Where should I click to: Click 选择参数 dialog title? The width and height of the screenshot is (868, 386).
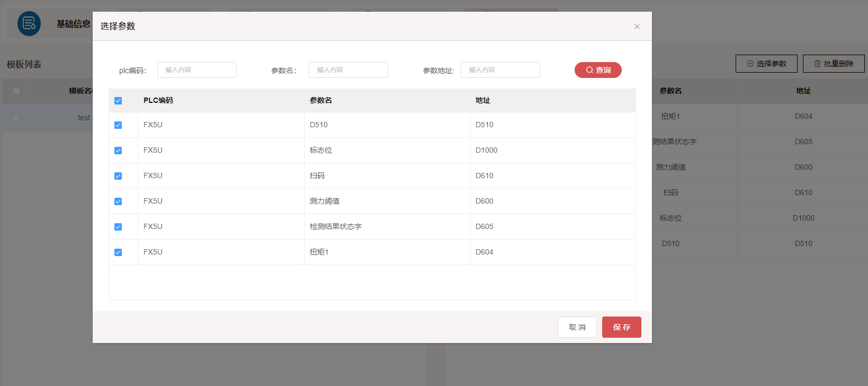pos(118,26)
